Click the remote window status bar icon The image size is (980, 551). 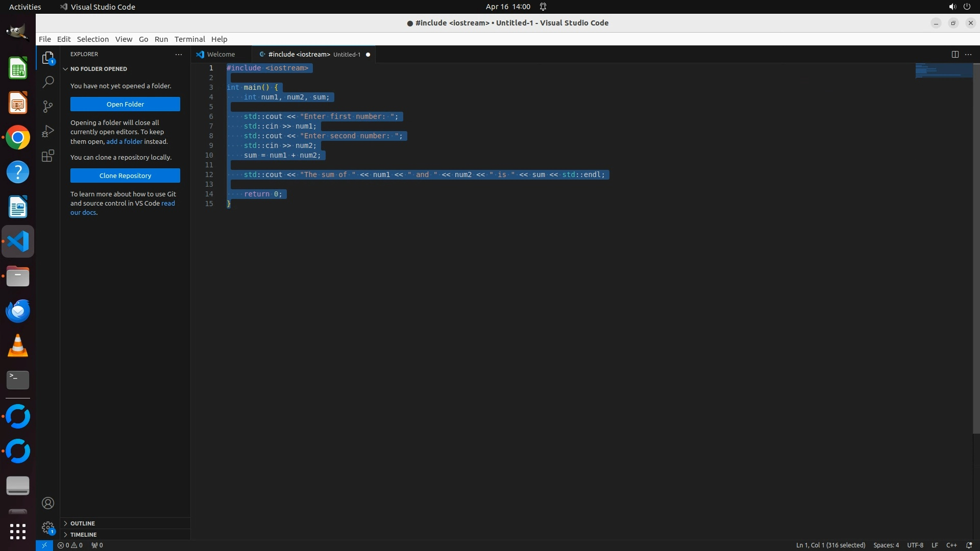[x=44, y=545]
